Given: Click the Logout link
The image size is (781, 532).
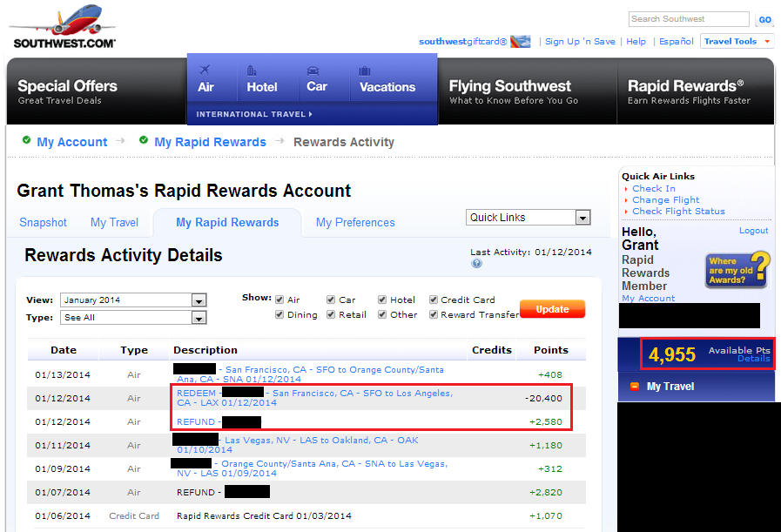Looking at the screenshot, I should pyautogui.click(x=754, y=231).
